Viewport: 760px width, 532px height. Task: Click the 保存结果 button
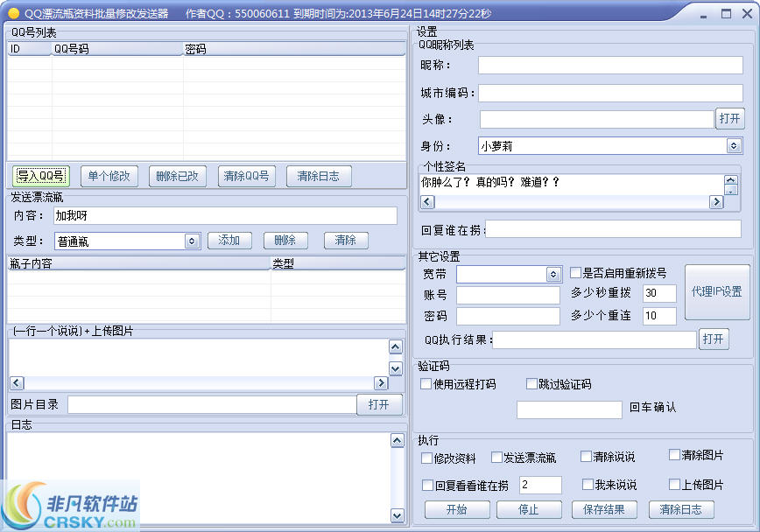(x=604, y=510)
